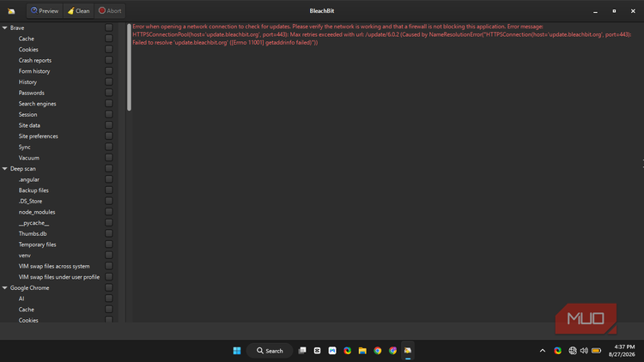Select the venv entry
This screenshot has height=362, width=644.
[x=24, y=256]
